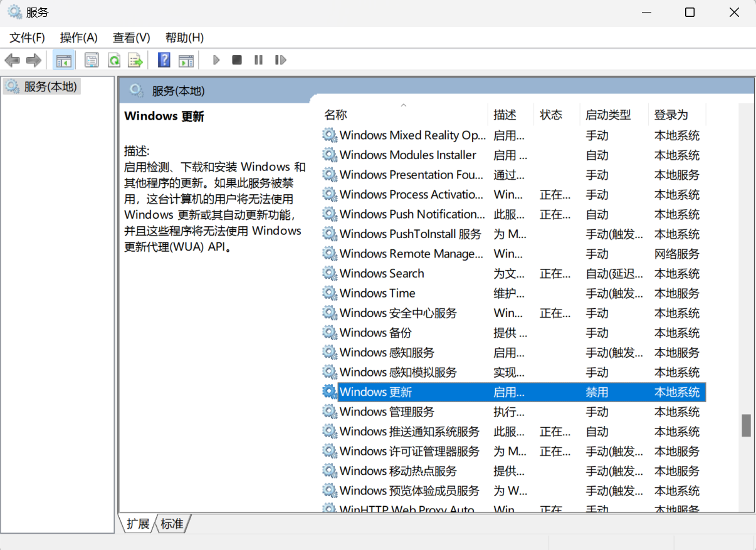756x550 pixels.
Task: Click gear icon beside Windows Modules Installer
Action: point(330,155)
